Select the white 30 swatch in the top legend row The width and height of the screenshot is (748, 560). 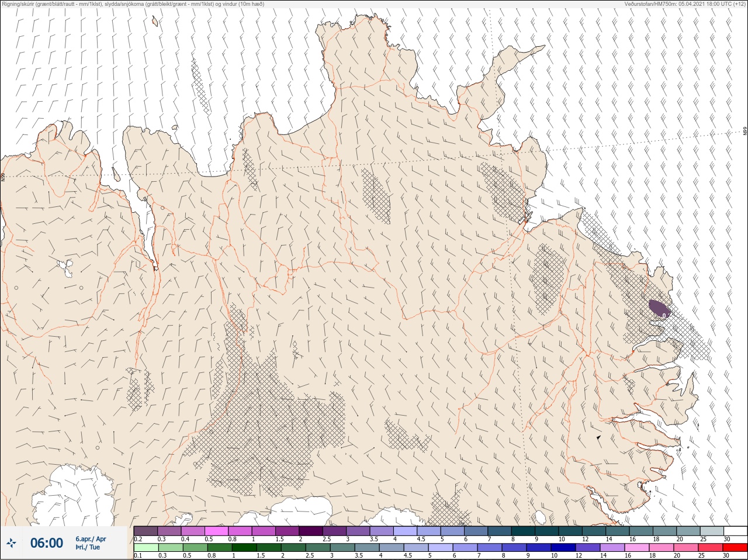(x=735, y=531)
